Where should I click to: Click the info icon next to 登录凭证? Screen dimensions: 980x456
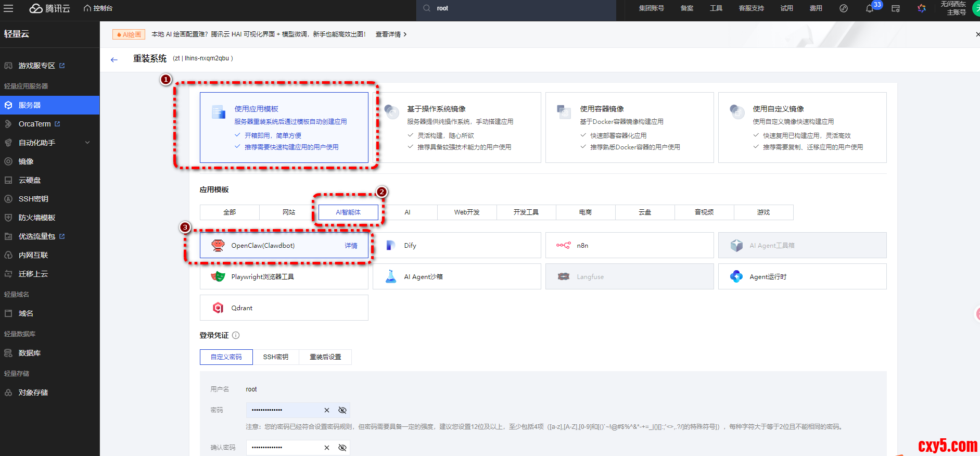pyautogui.click(x=236, y=335)
